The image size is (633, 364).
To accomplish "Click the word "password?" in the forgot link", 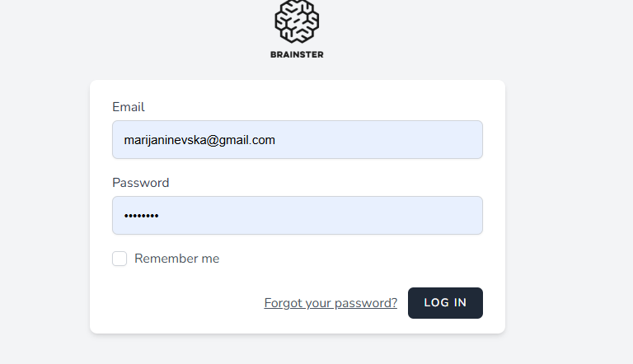I will coord(367,303).
